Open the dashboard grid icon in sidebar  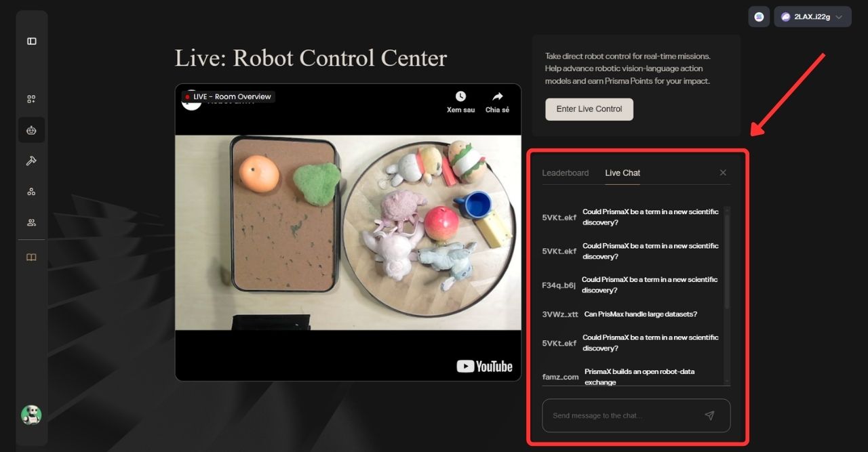click(x=31, y=99)
